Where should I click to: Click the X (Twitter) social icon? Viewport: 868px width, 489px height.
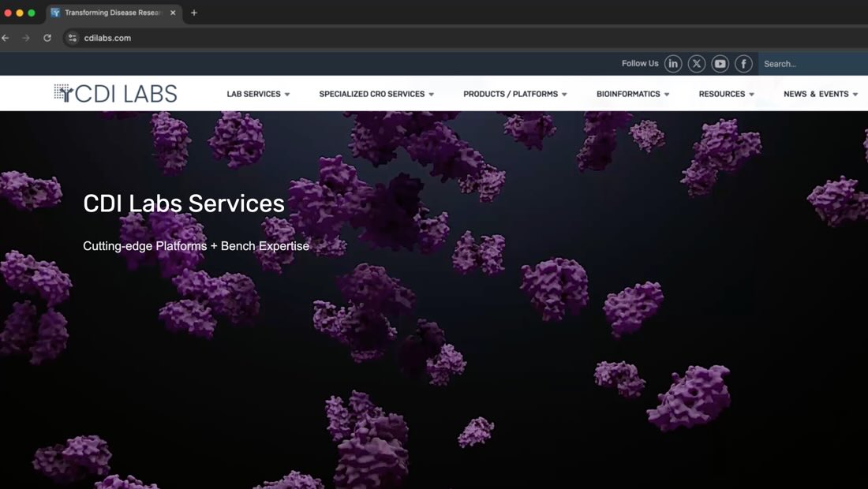pos(697,63)
